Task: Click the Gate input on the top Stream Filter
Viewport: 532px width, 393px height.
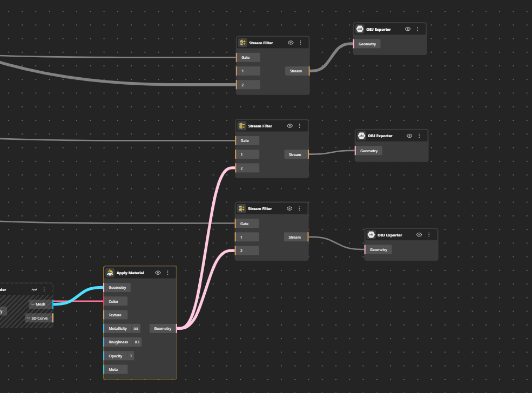Action: coord(248,58)
